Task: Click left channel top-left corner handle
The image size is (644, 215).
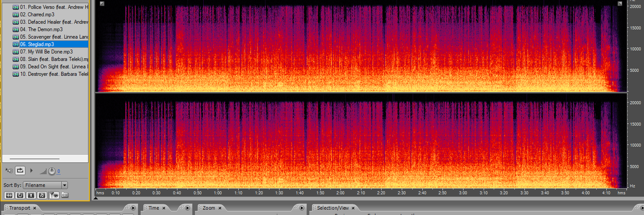Action: tap(102, 4)
